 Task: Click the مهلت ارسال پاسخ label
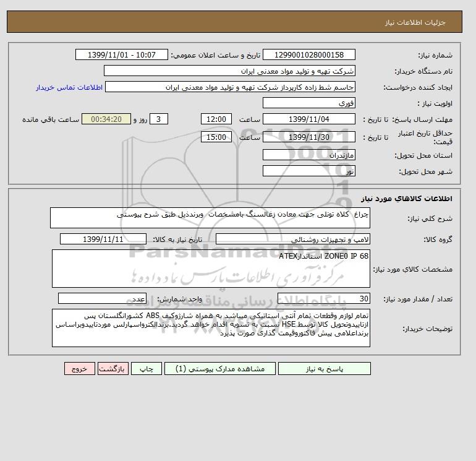coord(422,119)
